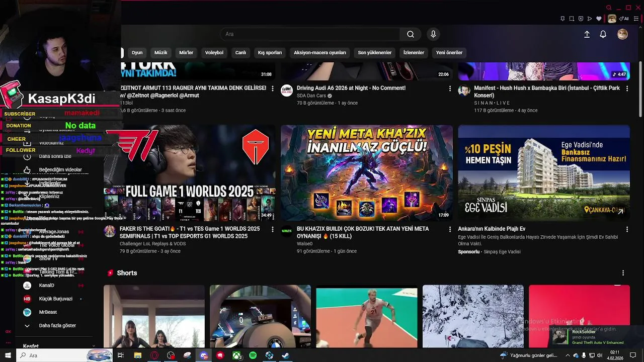
Task: Open options menu for Kha'Zix build video
Action: coord(450,229)
